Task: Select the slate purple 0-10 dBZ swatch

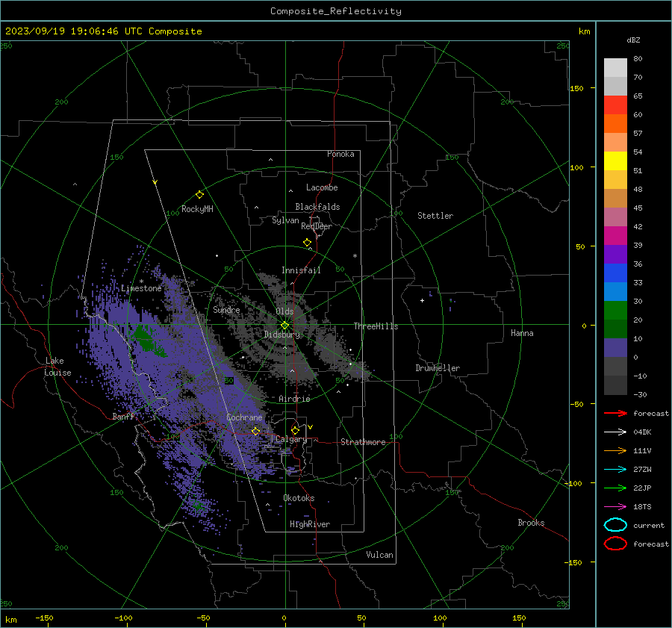Action: tap(615, 348)
